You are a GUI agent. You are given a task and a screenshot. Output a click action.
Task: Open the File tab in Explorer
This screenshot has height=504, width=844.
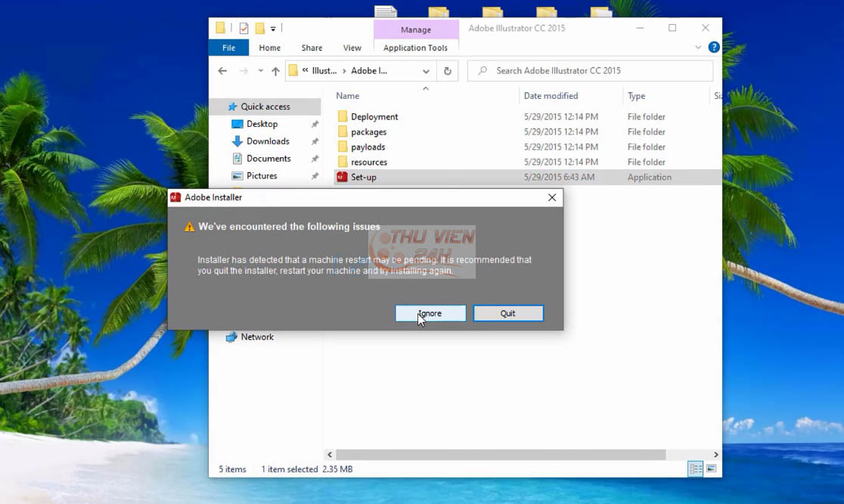228,48
